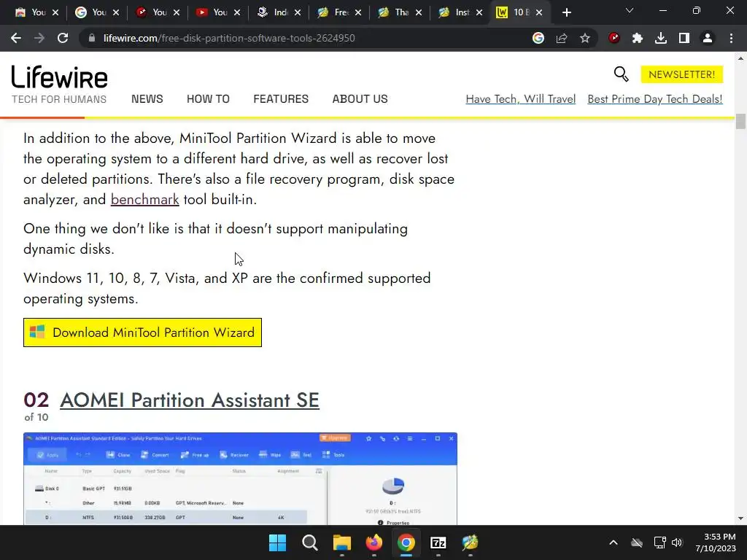
Task: Close the YouTube tab
Action: click(237, 12)
